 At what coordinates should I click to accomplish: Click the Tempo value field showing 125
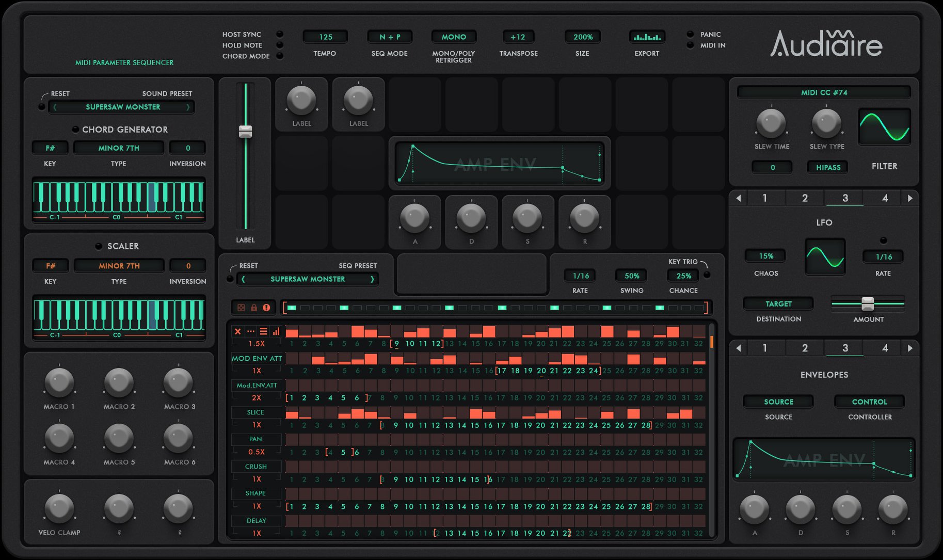tap(325, 37)
